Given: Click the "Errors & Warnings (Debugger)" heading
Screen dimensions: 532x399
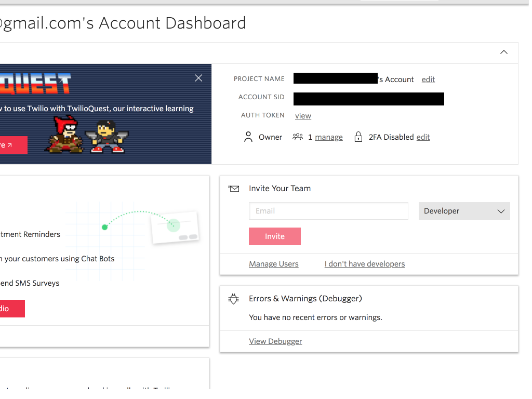Looking at the screenshot, I should [x=305, y=299].
